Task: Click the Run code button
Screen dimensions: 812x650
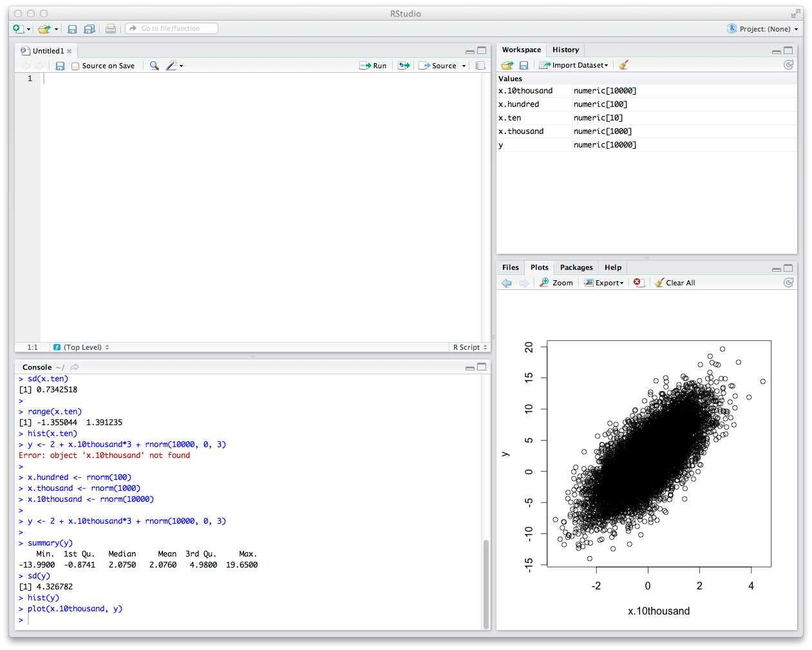Action: pos(373,66)
